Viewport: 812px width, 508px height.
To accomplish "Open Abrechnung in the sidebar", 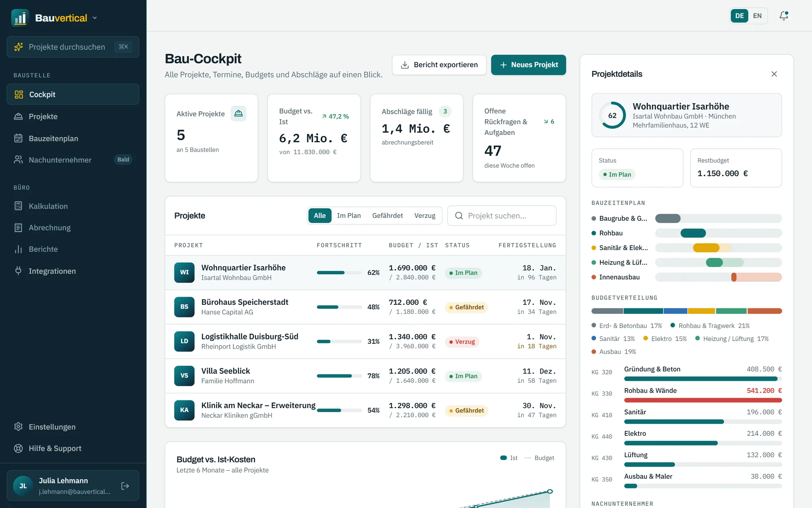I will [73, 228].
